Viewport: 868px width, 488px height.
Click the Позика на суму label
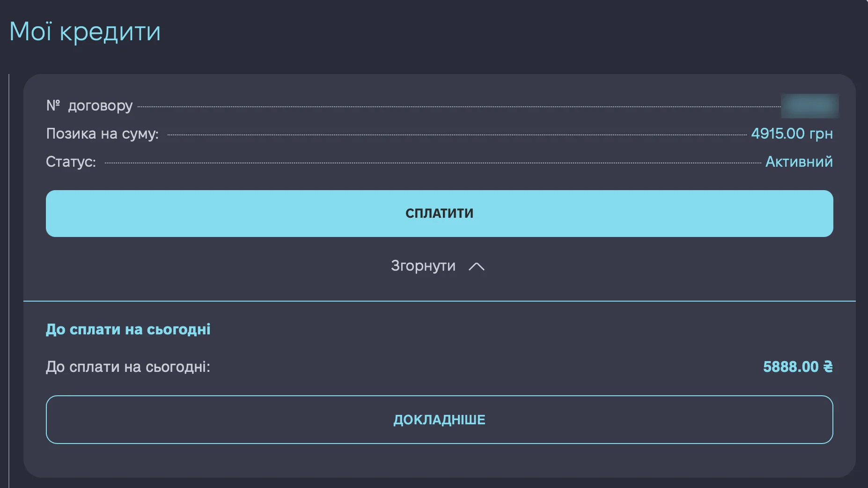[102, 134]
